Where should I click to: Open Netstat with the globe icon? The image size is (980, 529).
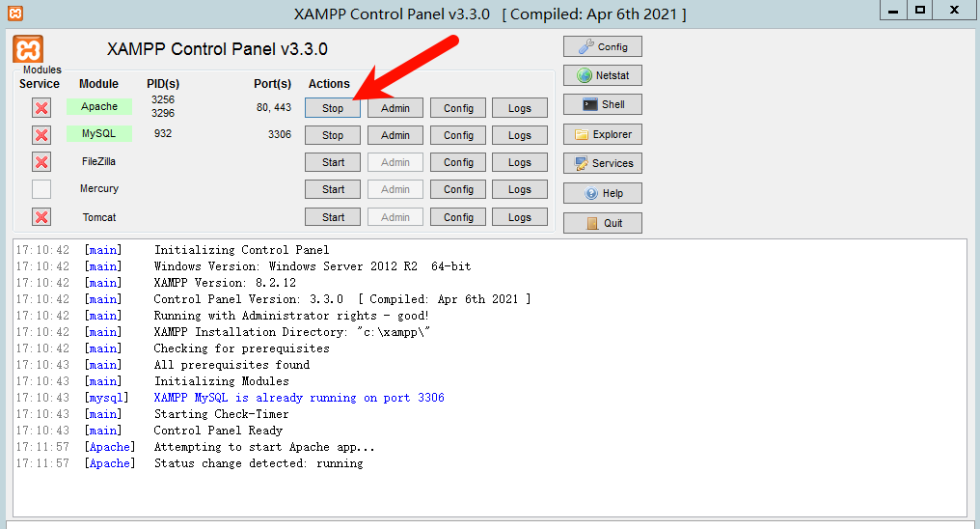click(x=603, y=75)
